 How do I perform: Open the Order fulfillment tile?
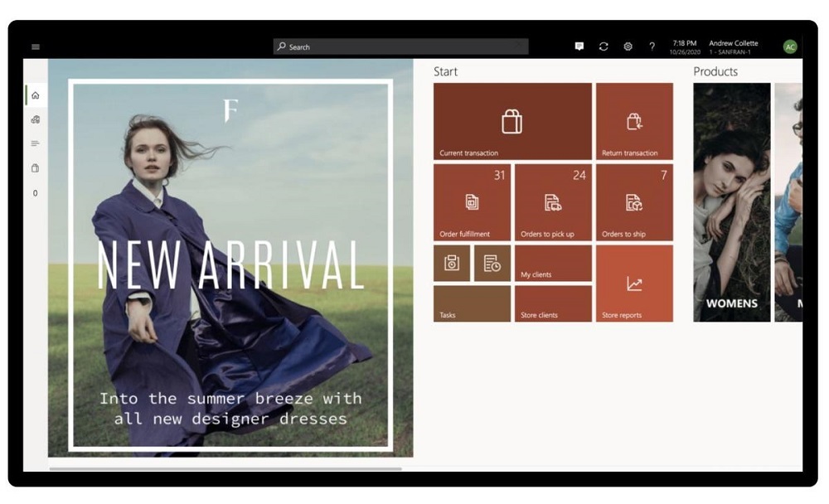[472, 202]
